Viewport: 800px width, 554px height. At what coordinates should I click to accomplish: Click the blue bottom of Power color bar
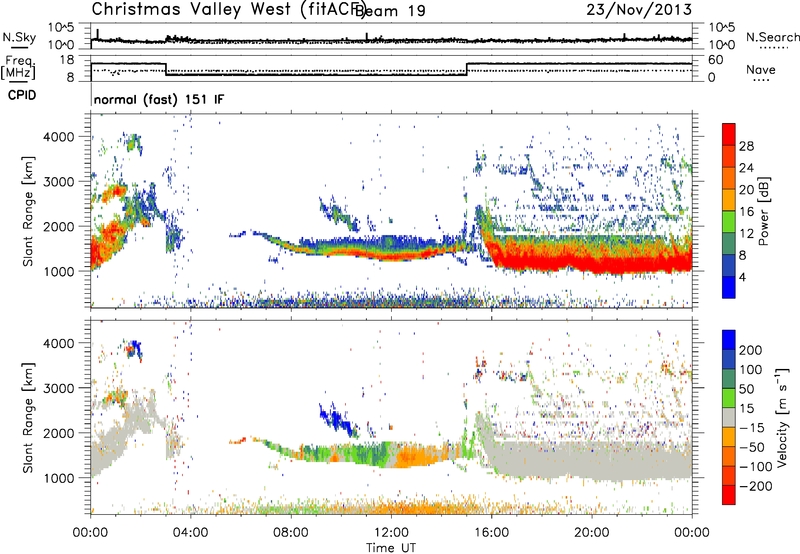coord(729,287)
